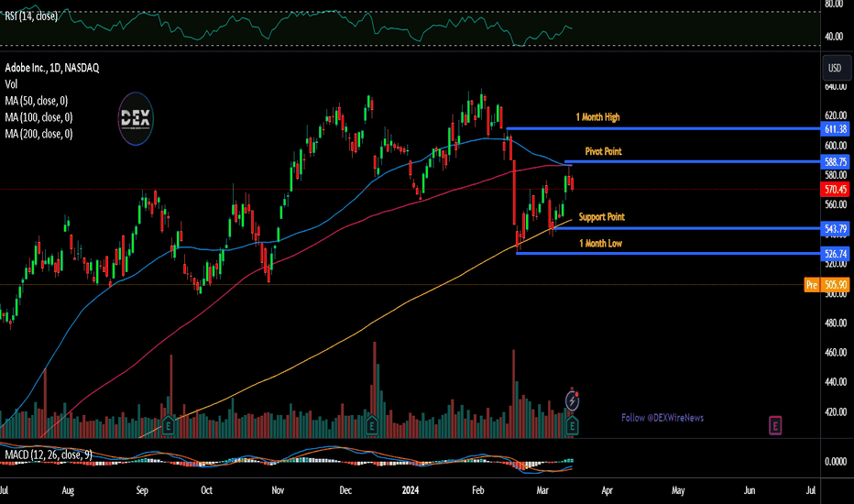Click the Follow @DEXWireNews text

(x=662, y=418)
